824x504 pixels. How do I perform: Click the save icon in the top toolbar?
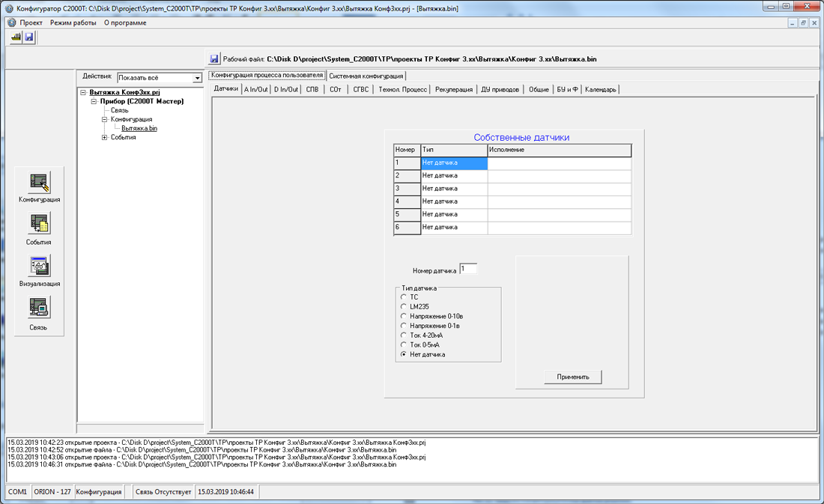point(28,37)
